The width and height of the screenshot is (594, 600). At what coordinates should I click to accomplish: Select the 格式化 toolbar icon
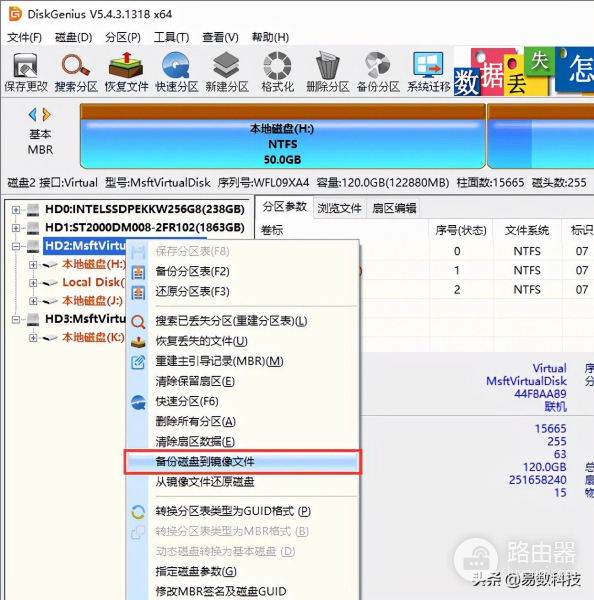pos(277,72)
